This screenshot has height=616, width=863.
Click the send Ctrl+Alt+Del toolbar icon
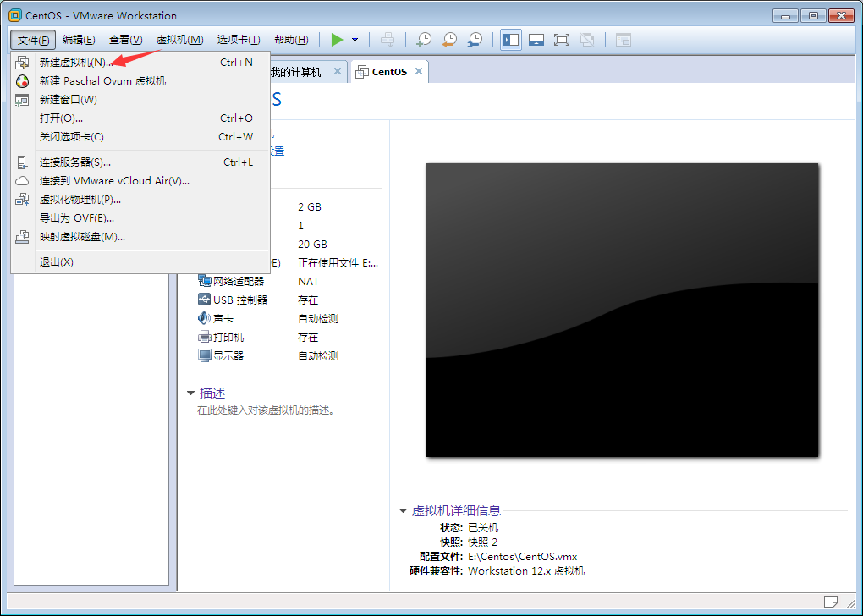(388, 40)
